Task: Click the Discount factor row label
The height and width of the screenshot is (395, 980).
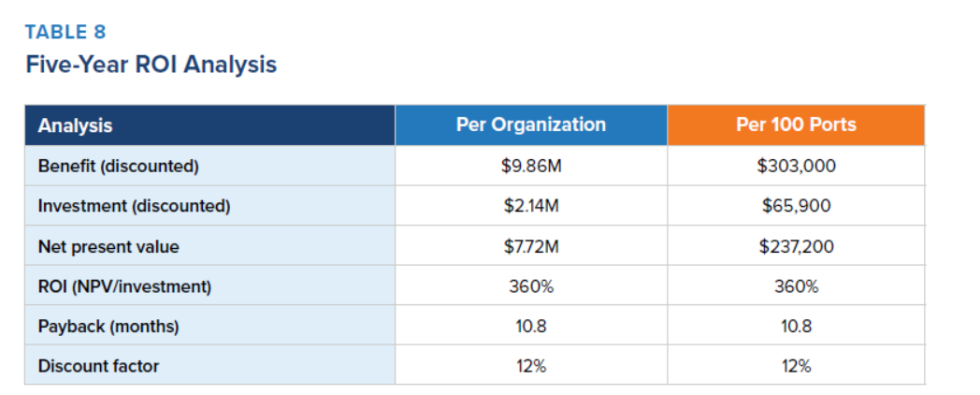Action: pyautogui.click(x=98, y=366)
